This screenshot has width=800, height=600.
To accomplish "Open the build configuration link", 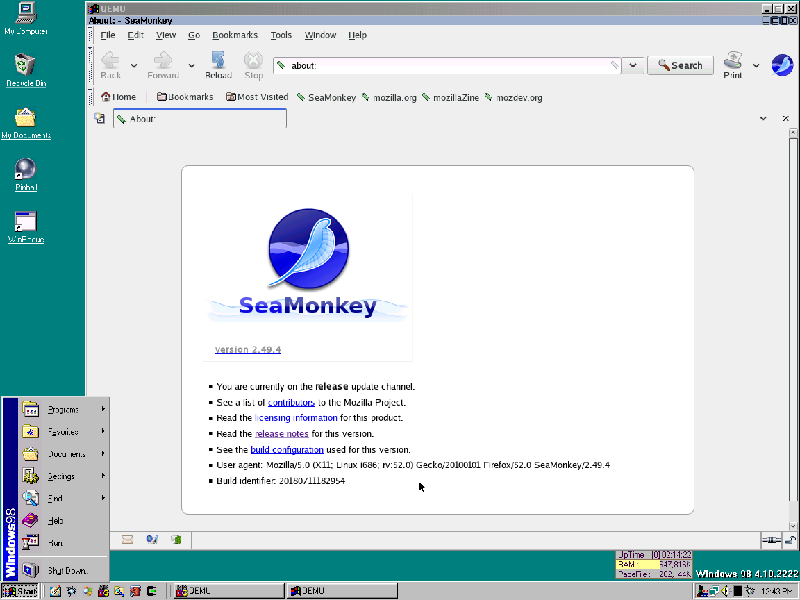I will click(x=287, y=449).
